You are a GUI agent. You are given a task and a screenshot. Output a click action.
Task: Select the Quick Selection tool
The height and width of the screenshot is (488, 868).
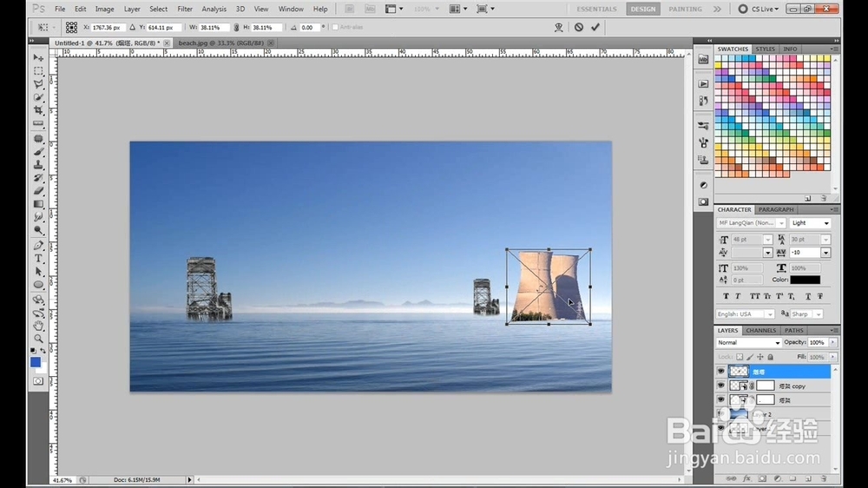38,97
